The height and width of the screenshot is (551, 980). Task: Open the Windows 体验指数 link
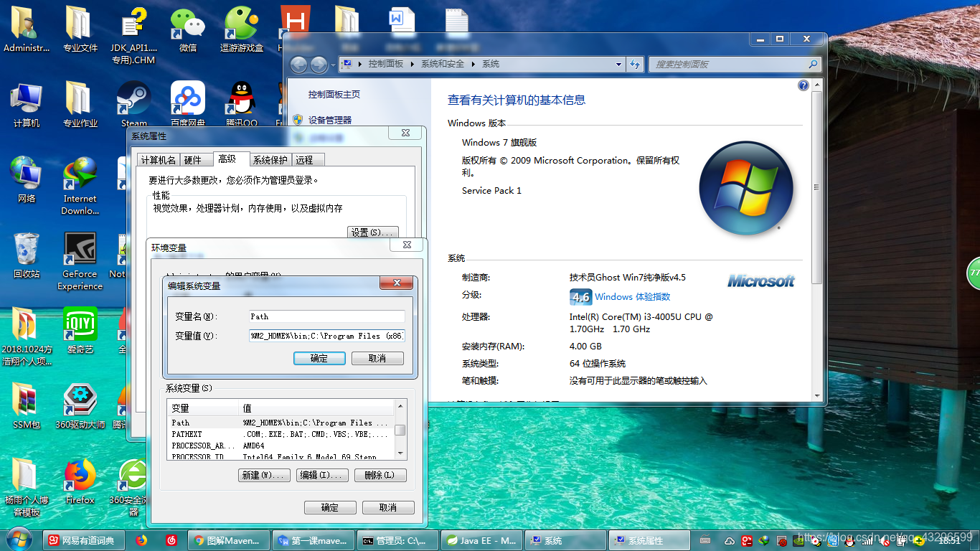coord(632,296)
